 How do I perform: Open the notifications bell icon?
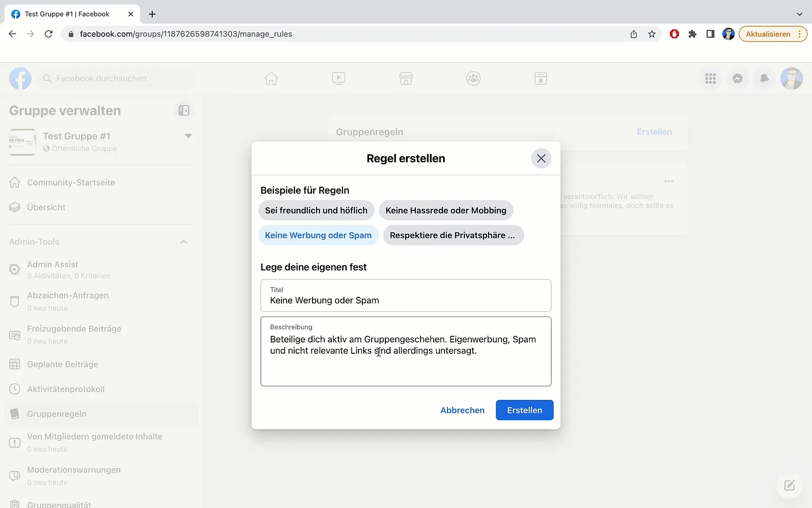[765, 79]
